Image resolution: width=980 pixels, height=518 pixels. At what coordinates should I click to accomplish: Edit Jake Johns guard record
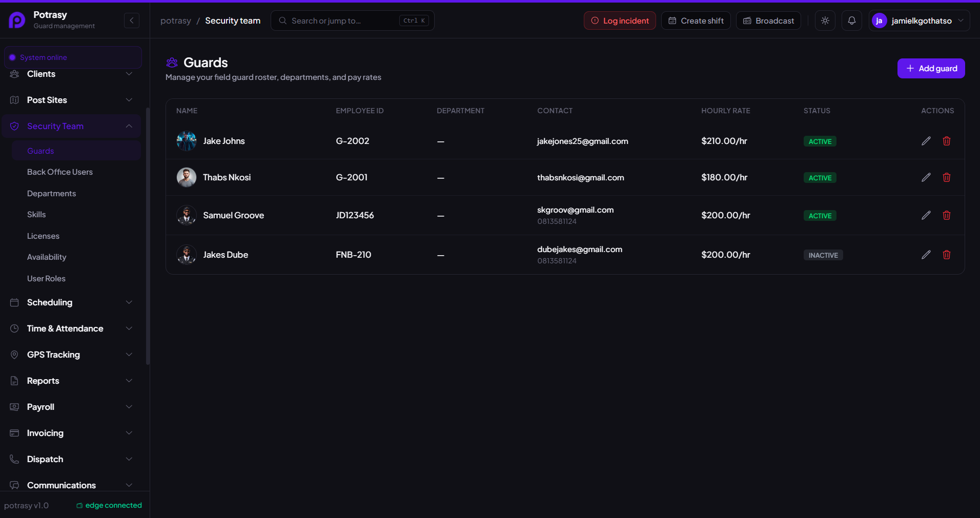[926, 141]
